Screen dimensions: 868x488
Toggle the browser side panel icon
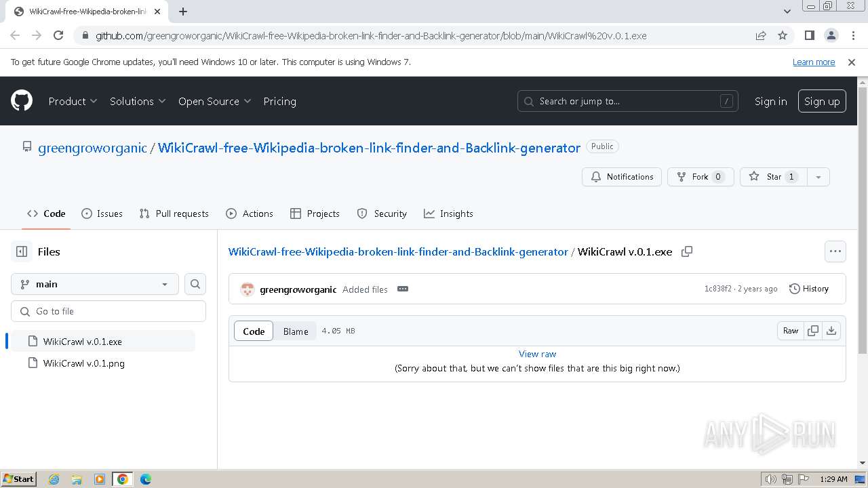click(809, 35)
